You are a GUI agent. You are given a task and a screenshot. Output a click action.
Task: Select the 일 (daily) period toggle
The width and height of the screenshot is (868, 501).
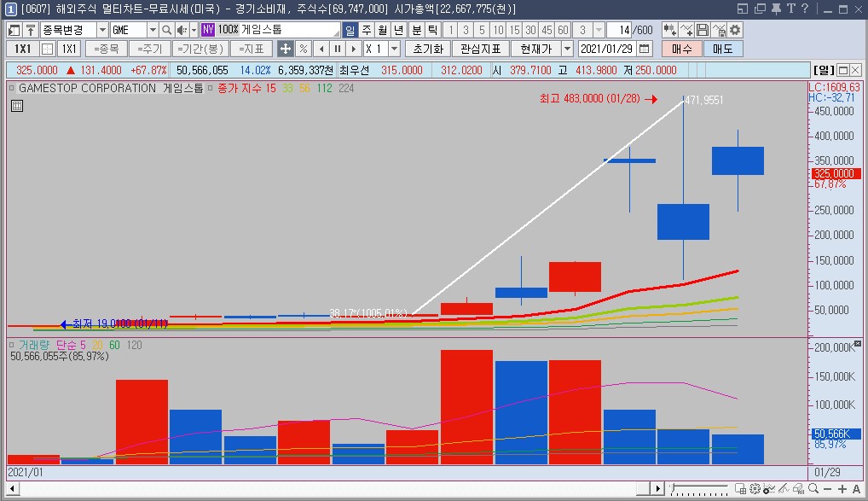(350, 30)
